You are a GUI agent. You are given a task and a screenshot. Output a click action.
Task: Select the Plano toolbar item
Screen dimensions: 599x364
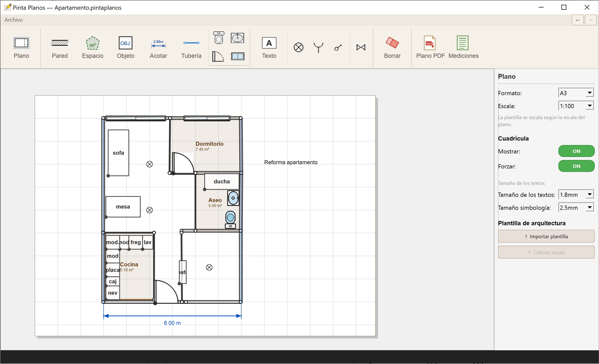tap(21, 48)
